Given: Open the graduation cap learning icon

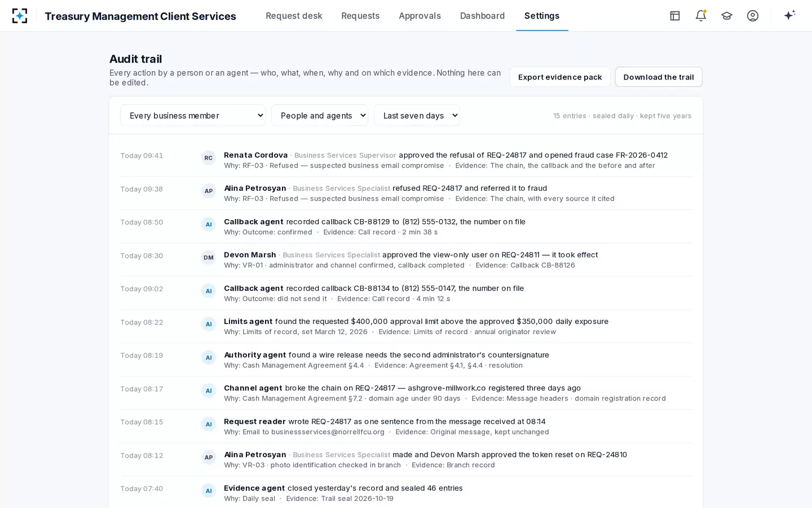Looking at the screenshot, I should point(727,16).
